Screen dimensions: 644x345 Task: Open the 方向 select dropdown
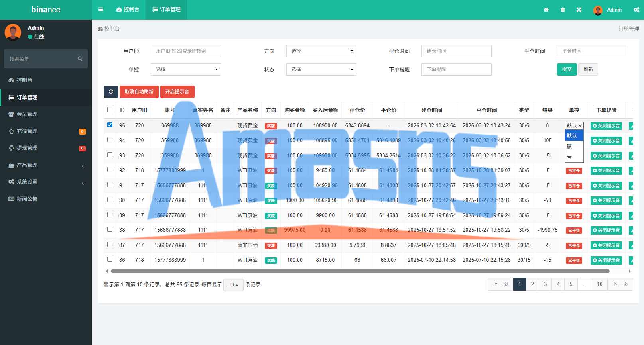click(x=321, y=51)
